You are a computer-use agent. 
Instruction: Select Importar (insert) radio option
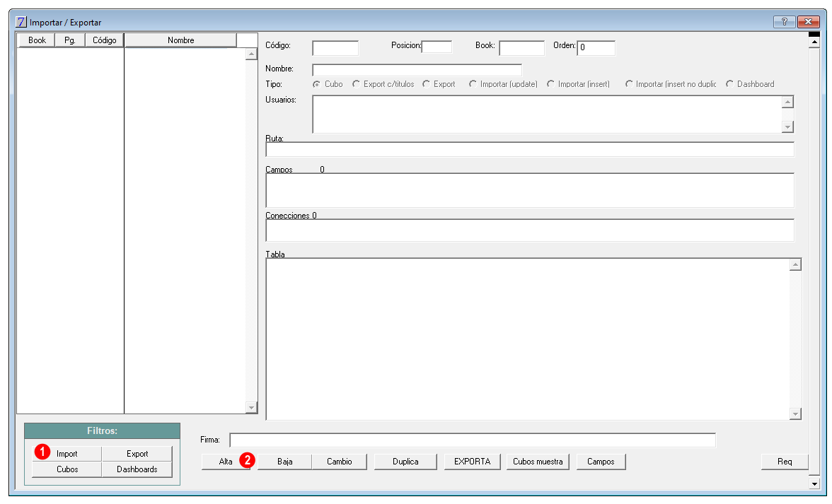point(550,84)
